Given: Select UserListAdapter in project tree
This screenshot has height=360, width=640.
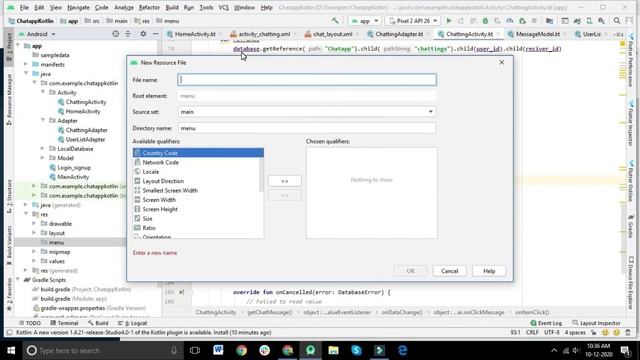Looking at the screenshot, I should tap(85, 139).
